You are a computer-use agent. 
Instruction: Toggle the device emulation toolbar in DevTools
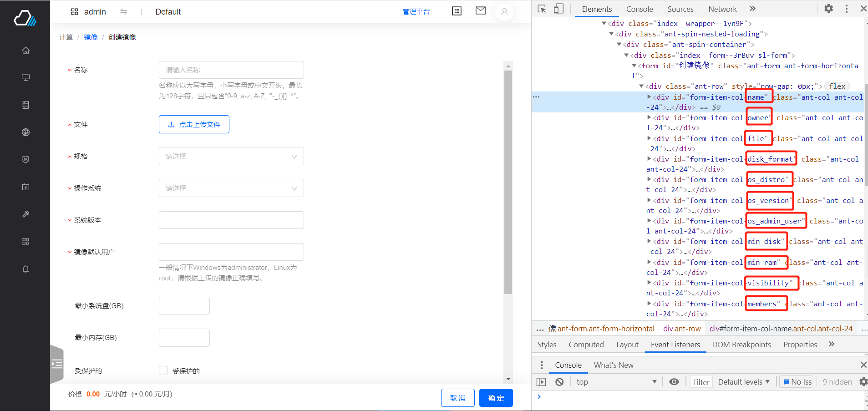pos(558,8)
